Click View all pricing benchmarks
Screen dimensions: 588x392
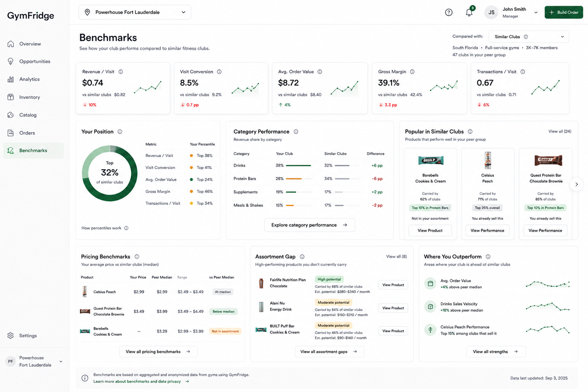(158, 352)
